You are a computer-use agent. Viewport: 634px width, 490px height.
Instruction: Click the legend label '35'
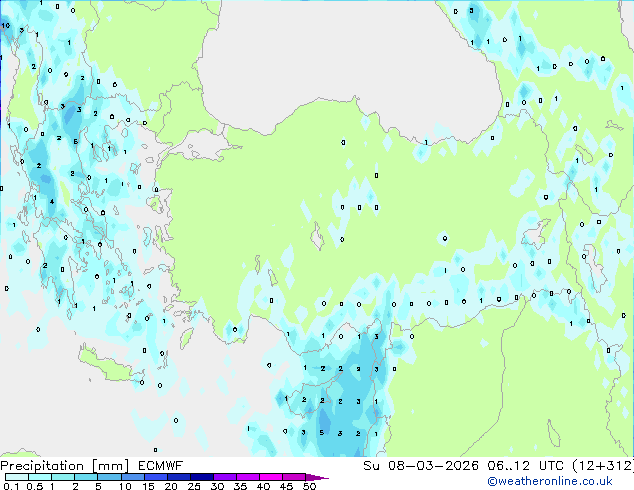[240, 486]
